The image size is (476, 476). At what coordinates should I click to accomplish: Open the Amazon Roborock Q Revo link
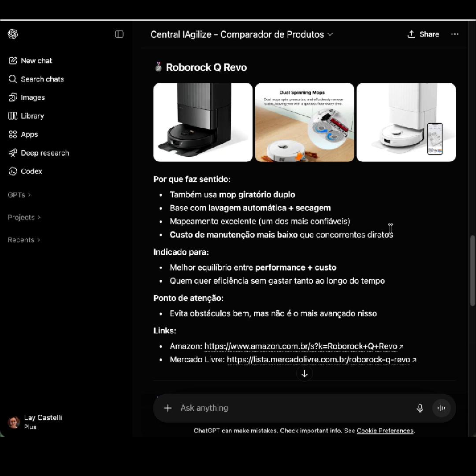pyautogui.click(x=303, y=346)
